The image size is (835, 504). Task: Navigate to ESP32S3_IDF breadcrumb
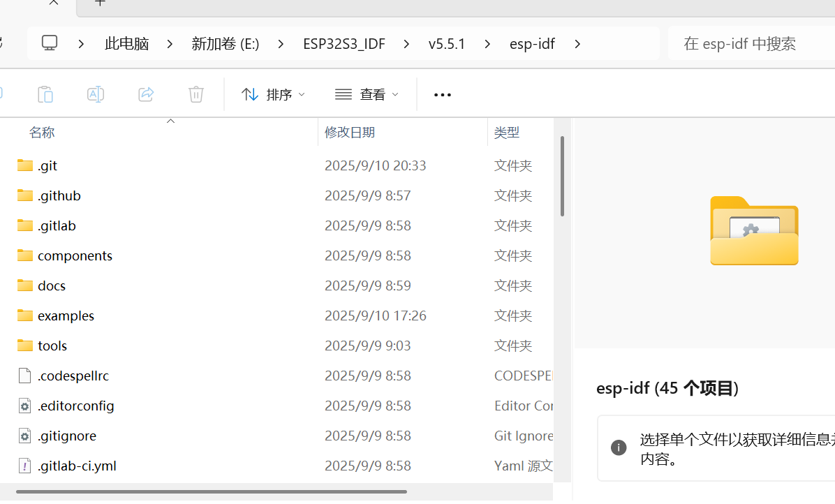click(344, 44)
